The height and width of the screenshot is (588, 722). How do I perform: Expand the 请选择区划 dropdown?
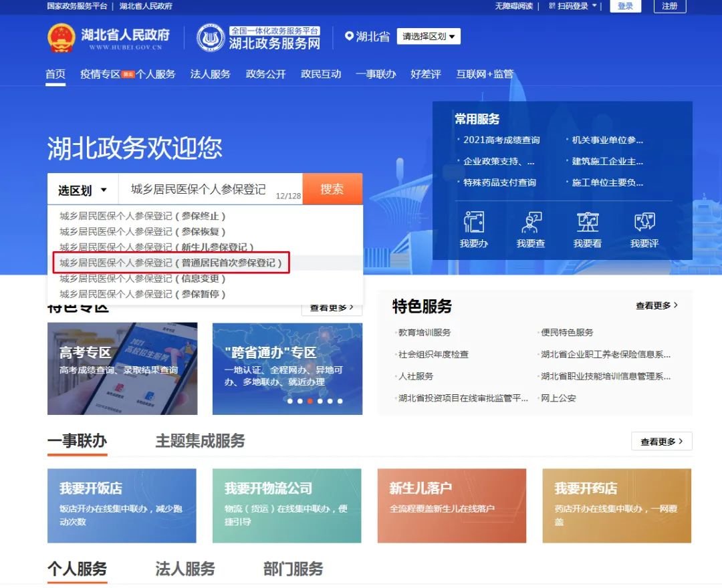[429, 36]
